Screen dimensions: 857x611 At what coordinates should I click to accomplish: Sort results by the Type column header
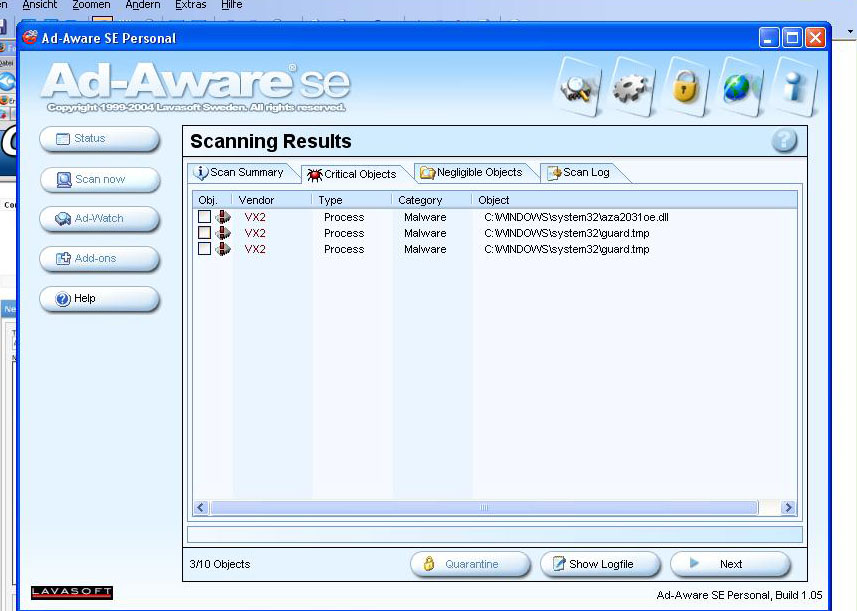(x=352, y=200)
